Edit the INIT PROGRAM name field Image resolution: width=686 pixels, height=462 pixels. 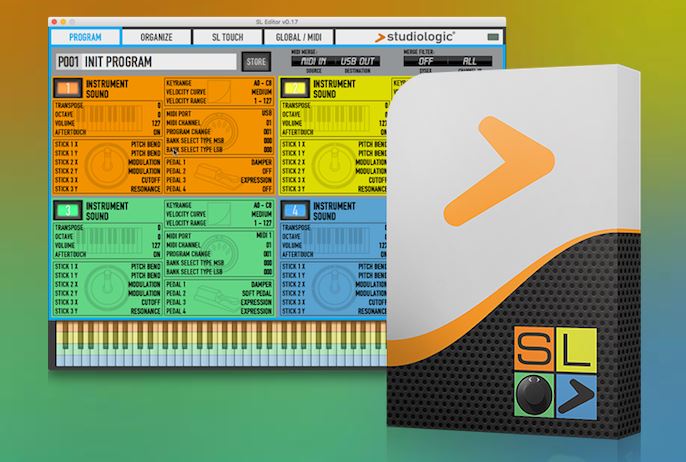(x=160, y=62)
